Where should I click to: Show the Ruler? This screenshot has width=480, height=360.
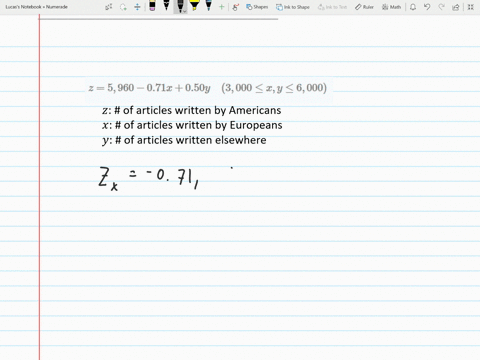[364, 7]
